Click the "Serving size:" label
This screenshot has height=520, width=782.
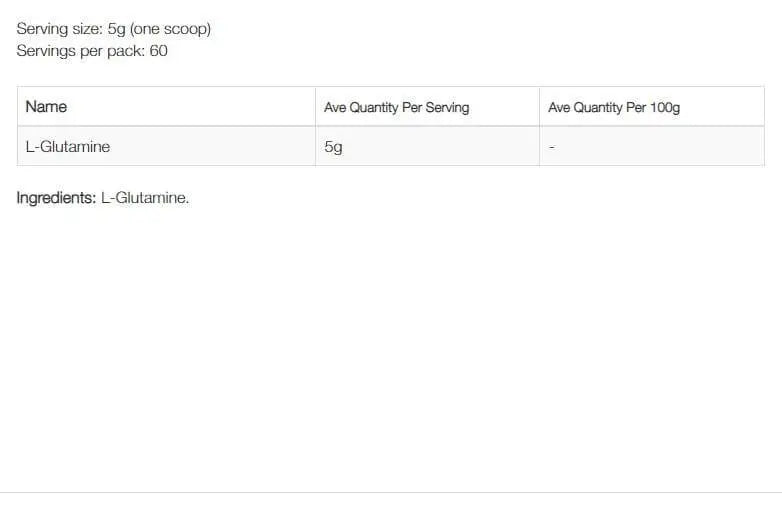pyautogui.click(x=59, y=29)
